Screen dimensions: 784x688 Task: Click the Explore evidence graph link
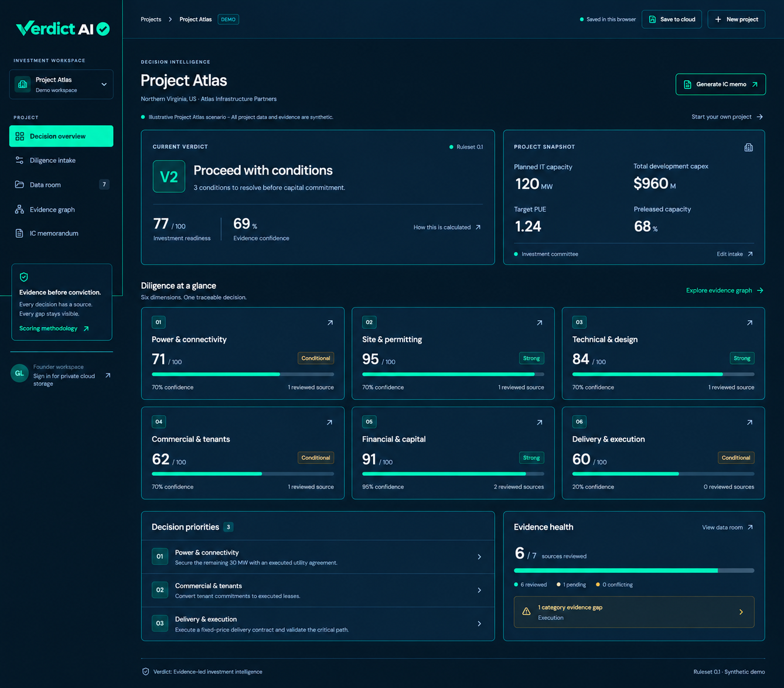pyautogui.click(x=725, y=290)
